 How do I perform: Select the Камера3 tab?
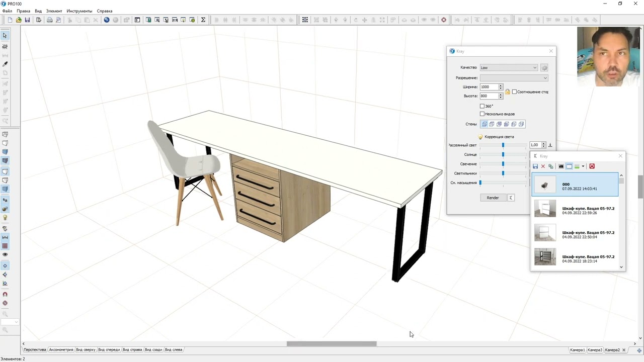coord(595,350)
